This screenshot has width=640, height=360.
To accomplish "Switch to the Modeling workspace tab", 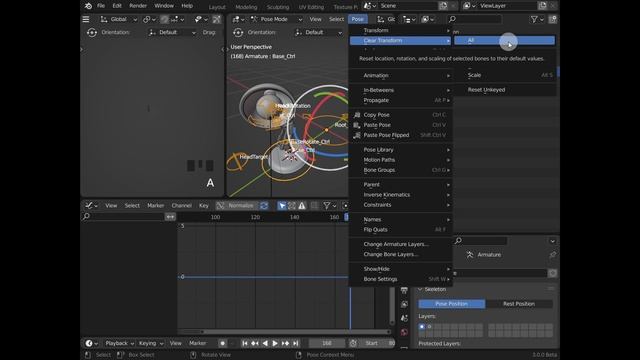I will click(x=246, y=7).
